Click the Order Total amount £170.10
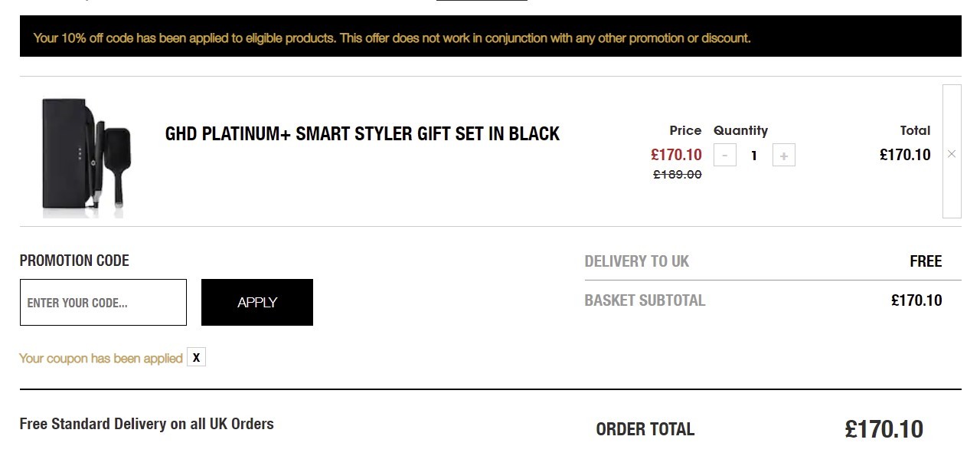The width and height of the screenshot is (980, 456). pos(884,429)
